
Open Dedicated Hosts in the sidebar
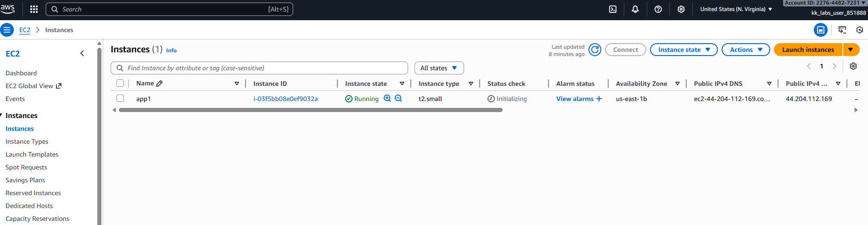(29, 206)
